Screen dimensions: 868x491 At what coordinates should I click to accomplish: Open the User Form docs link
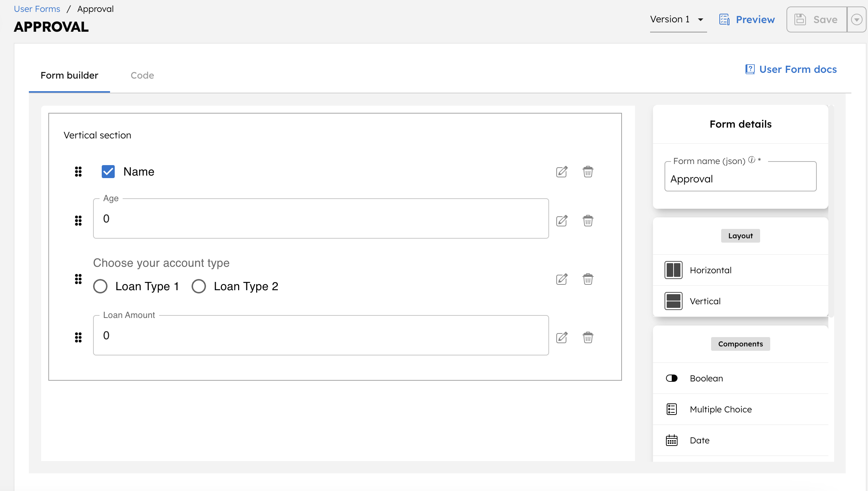pos(791,69)
